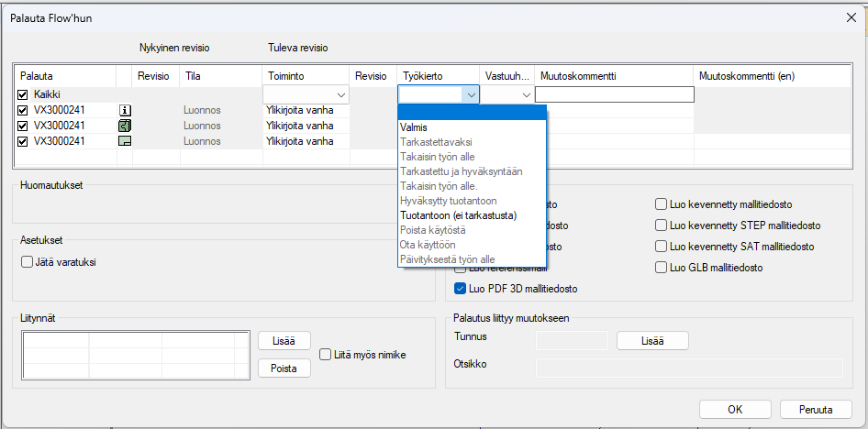Click the Muutoskommentti text field
Image resolution: width=868 pixels, height=429 pixels.
pos(614,94)
